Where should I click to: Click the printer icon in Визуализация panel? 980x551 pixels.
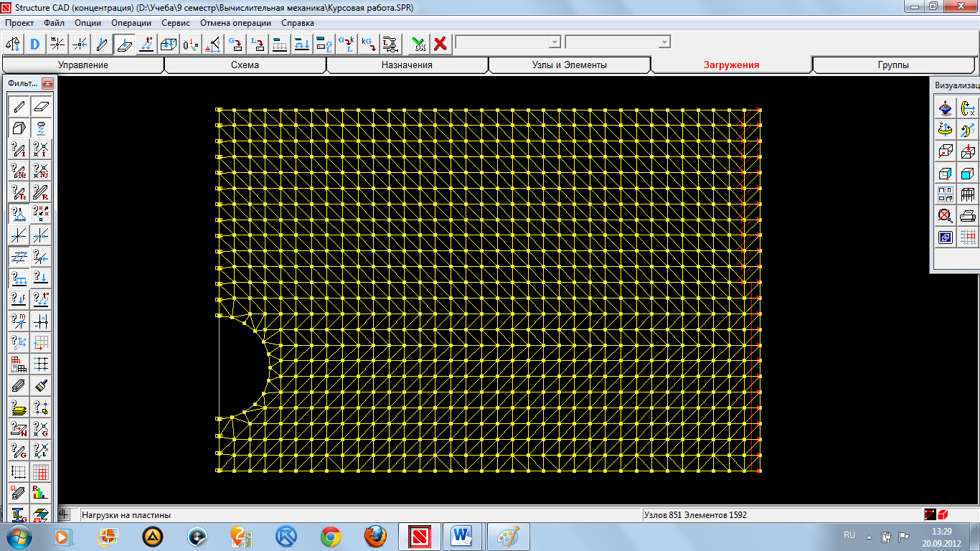pos(969,215)
